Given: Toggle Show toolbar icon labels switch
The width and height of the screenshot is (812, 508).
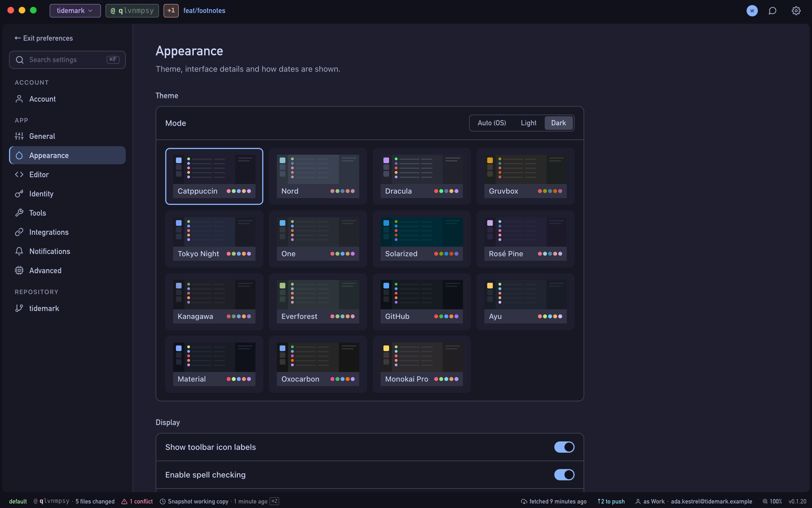Looking at the screenshot, I should 564,447.
